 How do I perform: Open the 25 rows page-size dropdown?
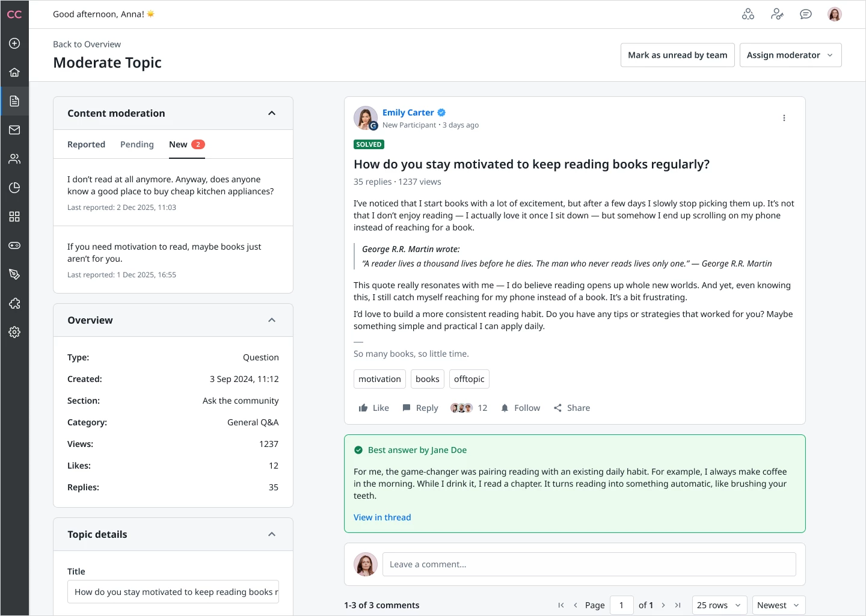[x=719, y=605]
